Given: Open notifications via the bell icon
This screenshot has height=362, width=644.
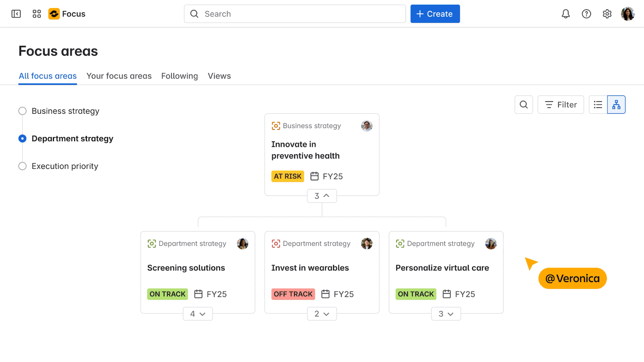Looking at the screenshot, I should [x=566, y=14].
